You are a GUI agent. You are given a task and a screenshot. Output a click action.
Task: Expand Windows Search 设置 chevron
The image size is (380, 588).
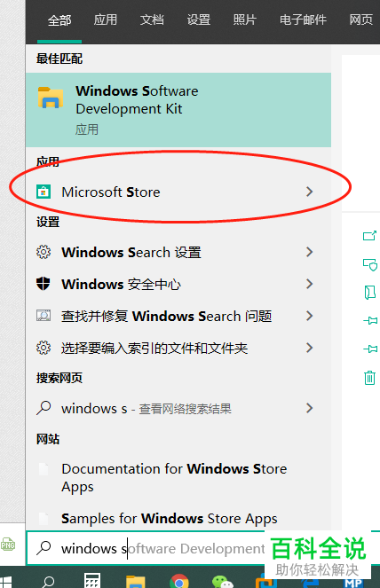(x=309, y=252)
